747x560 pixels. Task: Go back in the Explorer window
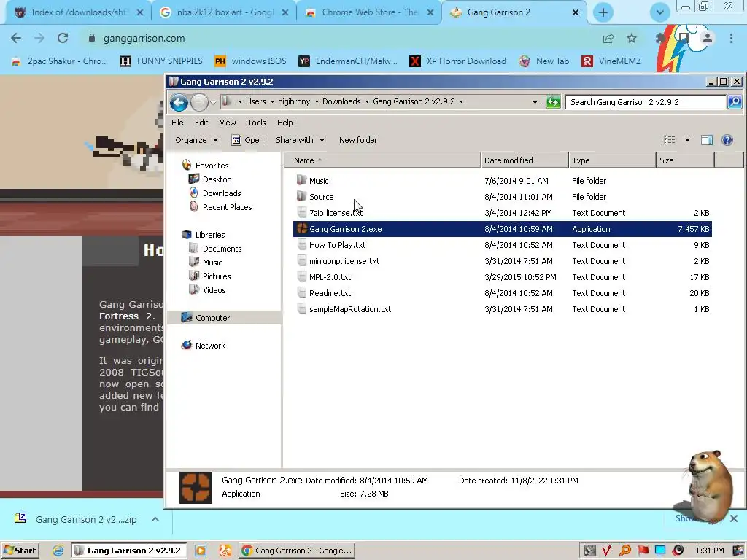(179, 102)
